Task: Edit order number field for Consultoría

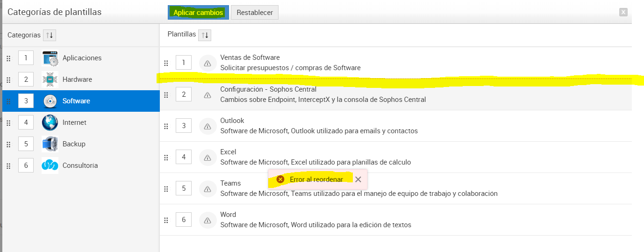Action: (x=26, y=166)
